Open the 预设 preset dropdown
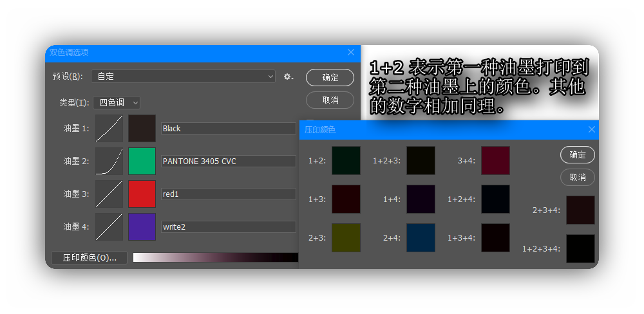The image size is (644, 314). point(183,77)
